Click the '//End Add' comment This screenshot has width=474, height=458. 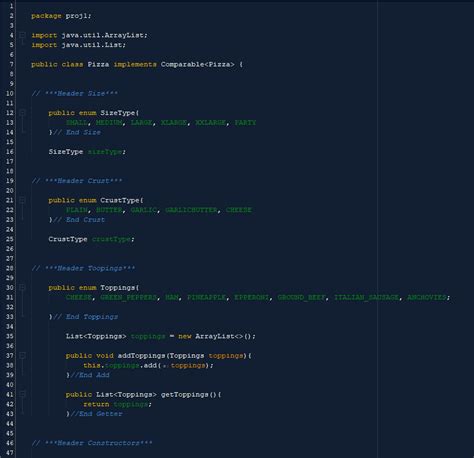click(x=90, y=375)
